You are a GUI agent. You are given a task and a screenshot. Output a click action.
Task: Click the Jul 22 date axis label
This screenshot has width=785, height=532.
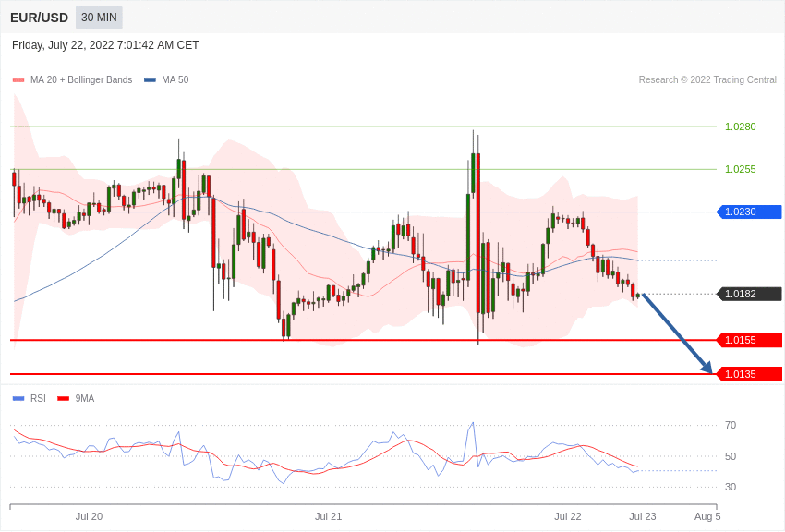coord(568,516)
